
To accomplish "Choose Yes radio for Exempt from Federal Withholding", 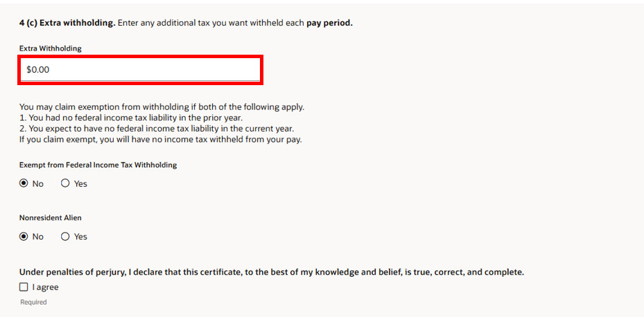I will (x=65, y=183).
